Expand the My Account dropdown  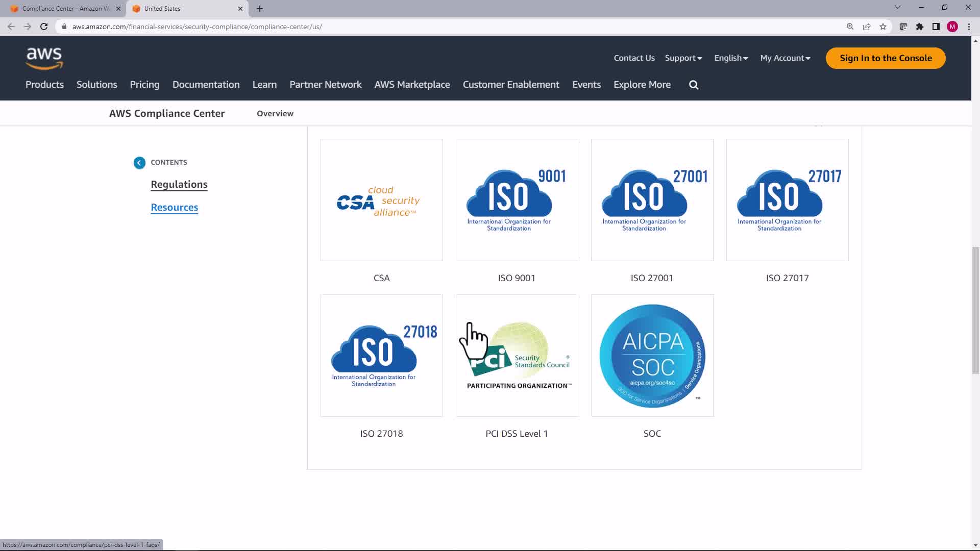pos(785,58)
